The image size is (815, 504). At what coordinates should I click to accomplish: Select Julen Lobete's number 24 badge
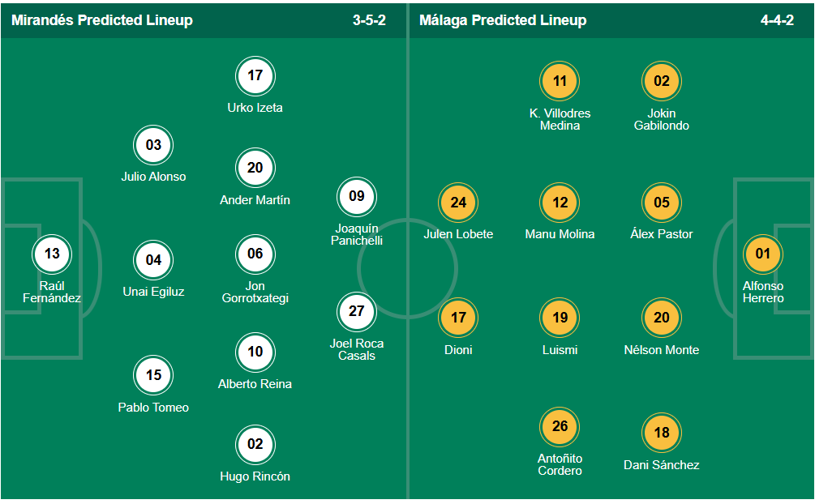pyautogui.click(x=458, y=203)
